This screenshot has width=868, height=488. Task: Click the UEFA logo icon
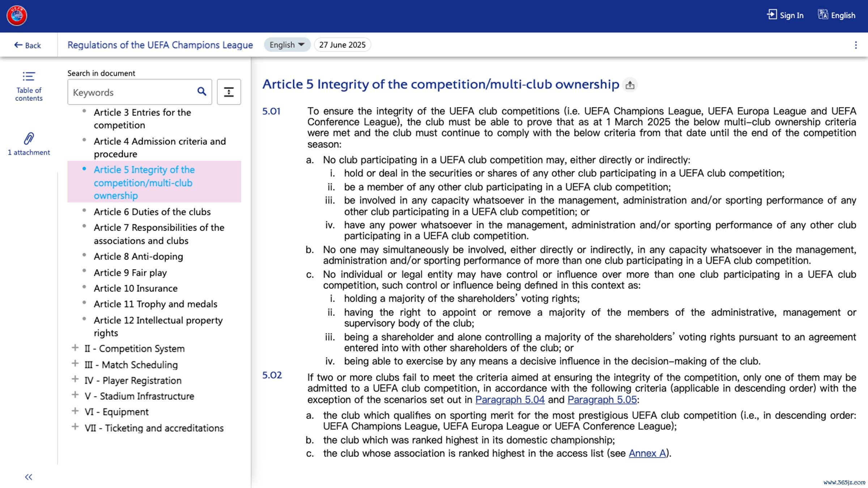coord(17,16)
